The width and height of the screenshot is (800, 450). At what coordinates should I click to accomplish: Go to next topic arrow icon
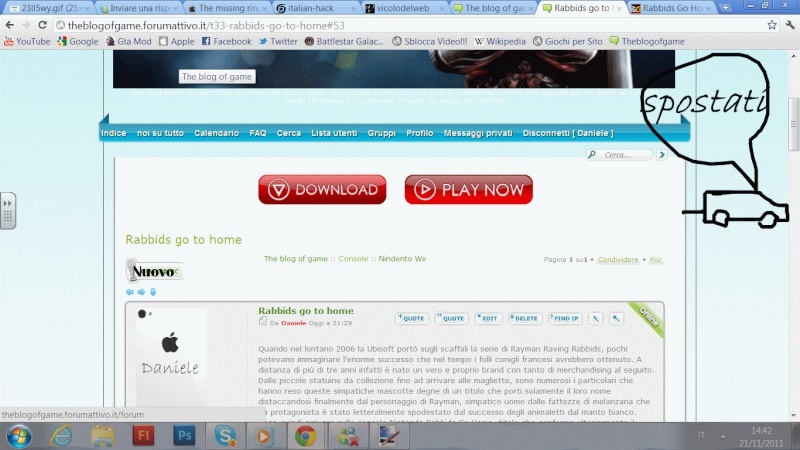141,292
